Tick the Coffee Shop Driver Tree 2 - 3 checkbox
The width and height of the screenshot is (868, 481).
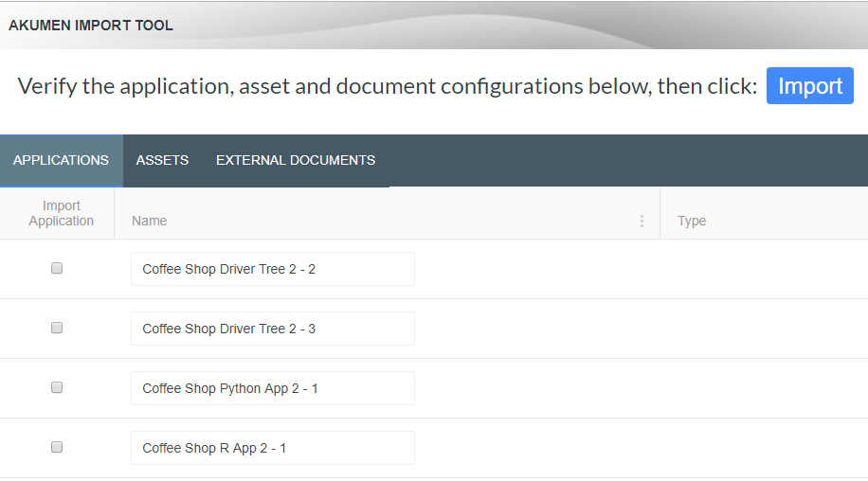(57, 329)
